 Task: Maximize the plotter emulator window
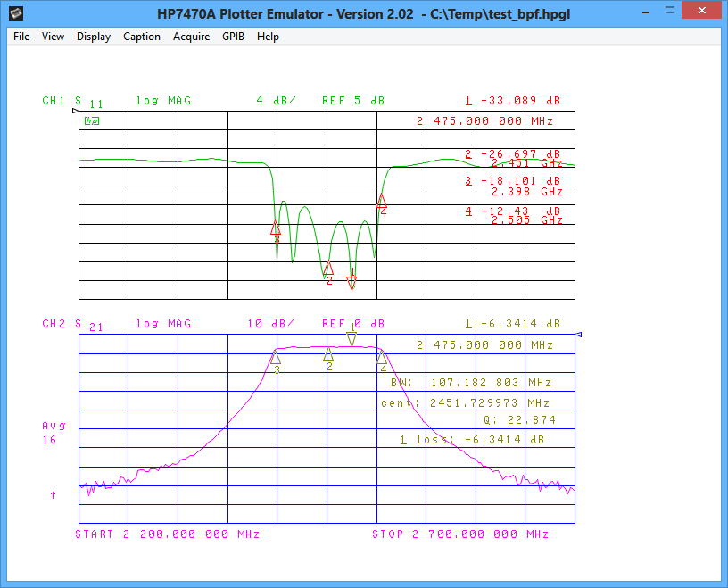click(666, 12)
